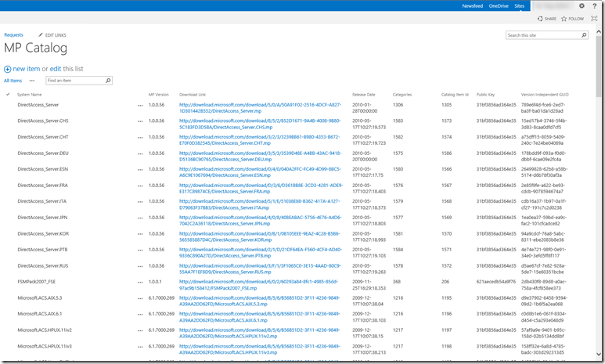This screenshot has height=364, width=605.
Task: Click EDIT LINKS text
Action: (x=56, y=35)
